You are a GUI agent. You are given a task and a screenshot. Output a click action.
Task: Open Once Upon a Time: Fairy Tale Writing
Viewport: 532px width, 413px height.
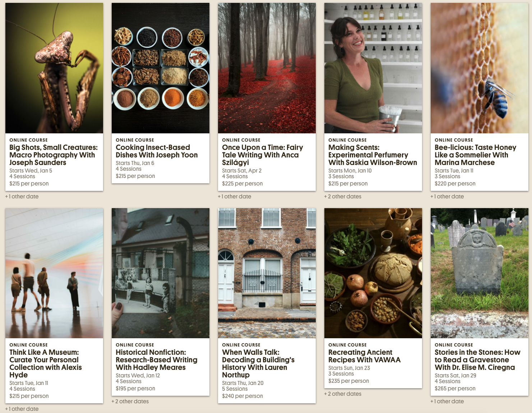click(263, 155)
